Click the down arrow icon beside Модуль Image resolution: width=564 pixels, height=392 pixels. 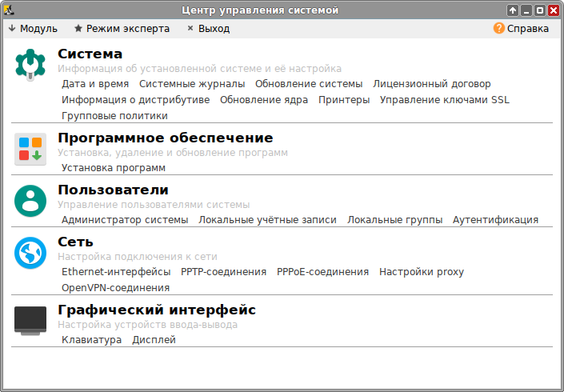[x=12, y=28]
